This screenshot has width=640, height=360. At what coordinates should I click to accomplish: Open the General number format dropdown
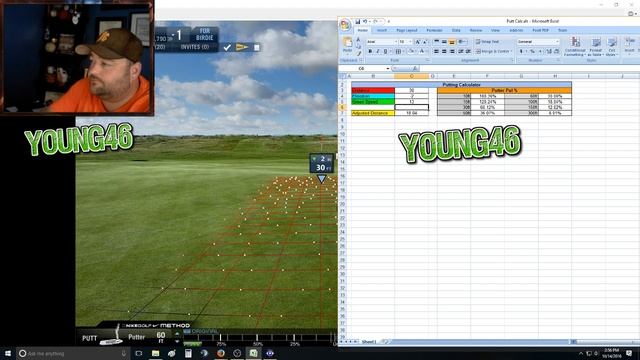point(557,42)
